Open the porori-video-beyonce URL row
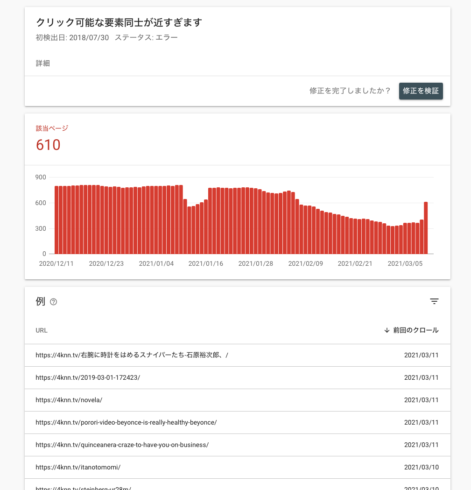This screenshot has height=490, width=471. coord(237,422)
